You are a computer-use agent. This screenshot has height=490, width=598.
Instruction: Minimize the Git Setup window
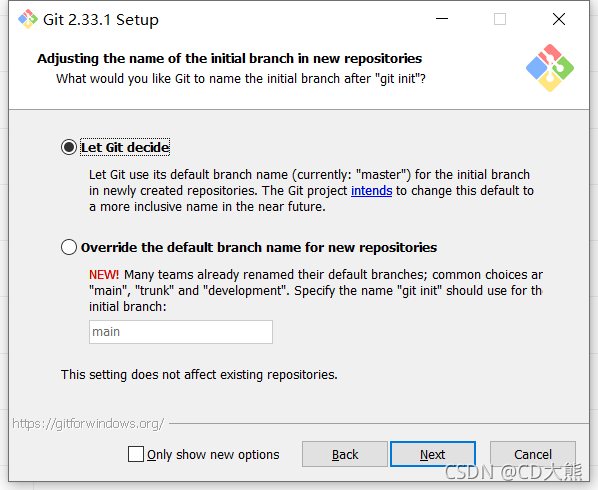pos(442,19)
